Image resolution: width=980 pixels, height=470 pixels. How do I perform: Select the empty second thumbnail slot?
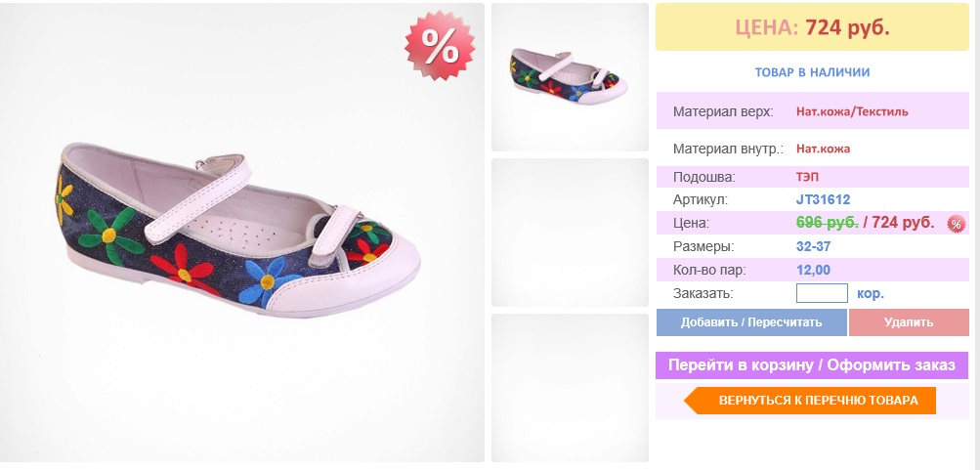point(570,233)
